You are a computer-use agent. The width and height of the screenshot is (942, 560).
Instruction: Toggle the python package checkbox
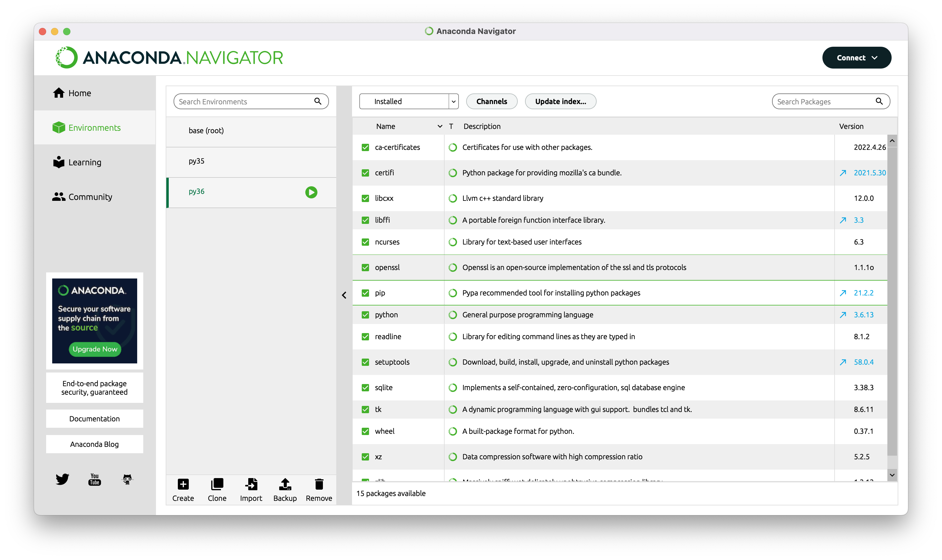pos(365,315)
